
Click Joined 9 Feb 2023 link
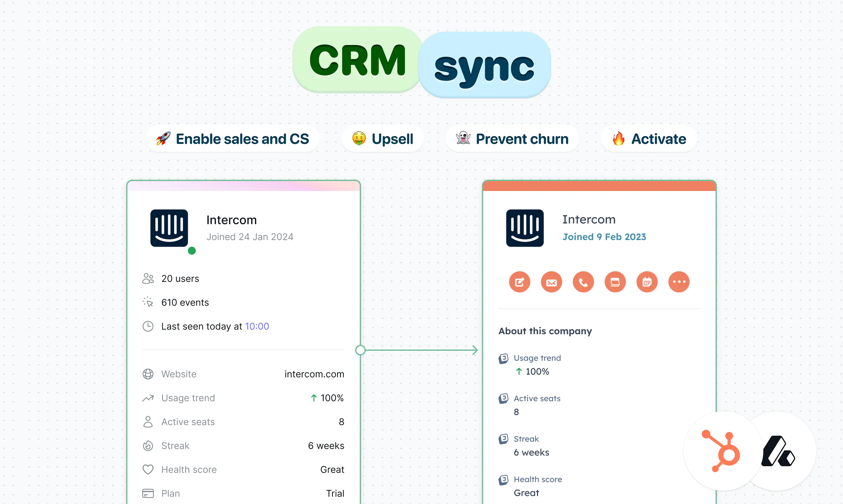click(x=604, y=237)
